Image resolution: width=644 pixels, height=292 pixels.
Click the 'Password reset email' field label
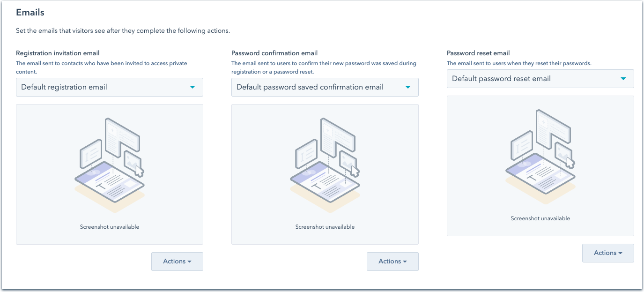[x=478, y=53]
